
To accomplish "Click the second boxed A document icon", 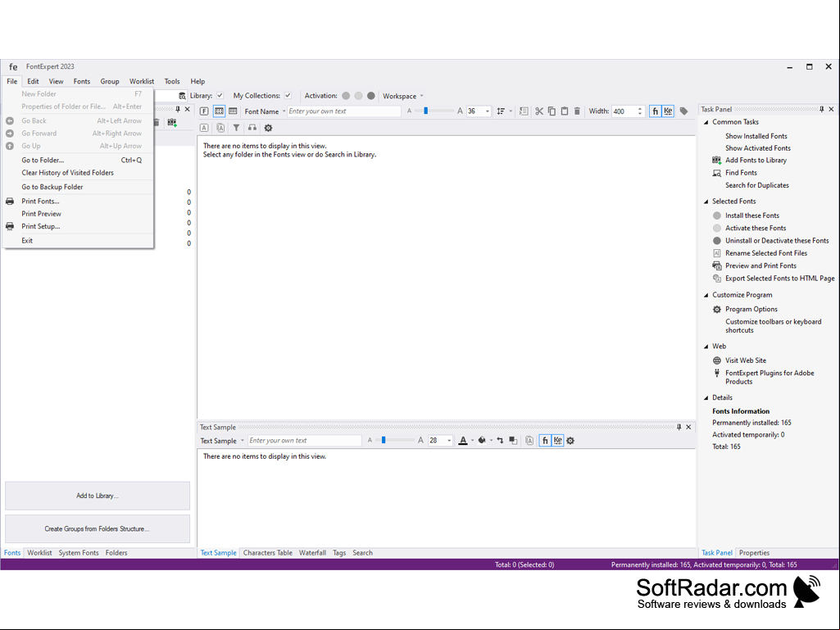I will point(220,128).
